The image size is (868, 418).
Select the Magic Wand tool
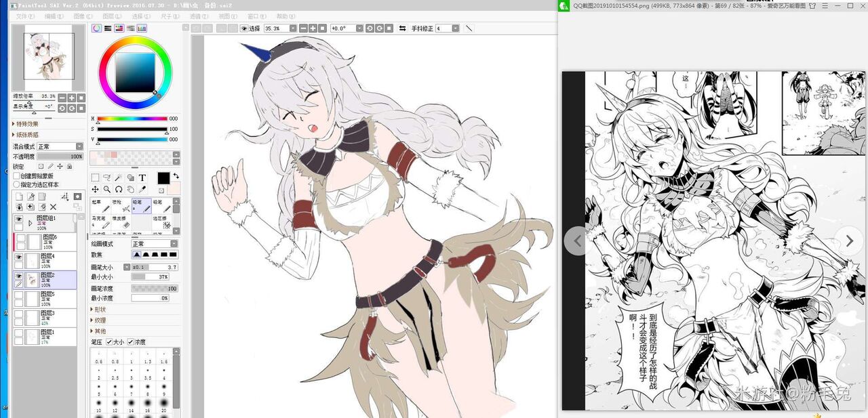[x=118, y=177]
